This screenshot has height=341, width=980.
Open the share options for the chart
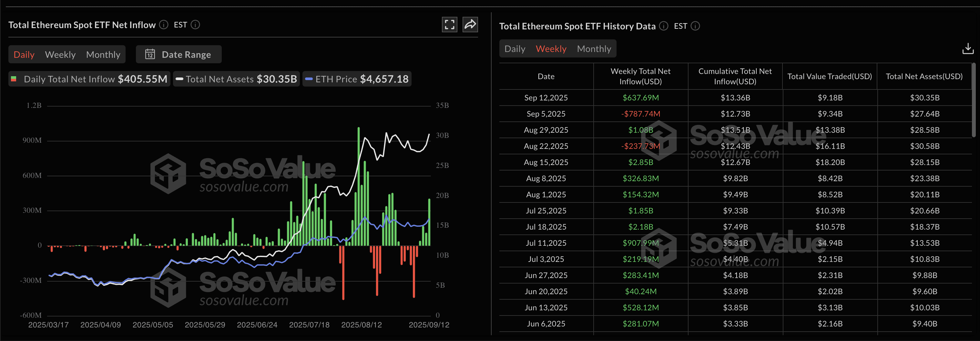(x=470, y=24)
